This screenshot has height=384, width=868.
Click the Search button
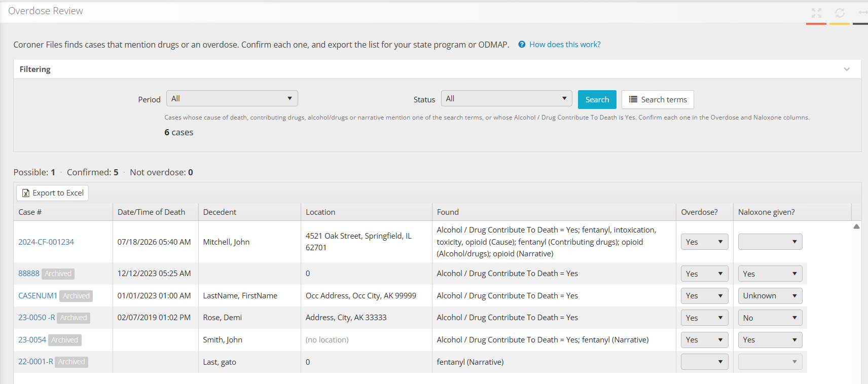point(597,99)
